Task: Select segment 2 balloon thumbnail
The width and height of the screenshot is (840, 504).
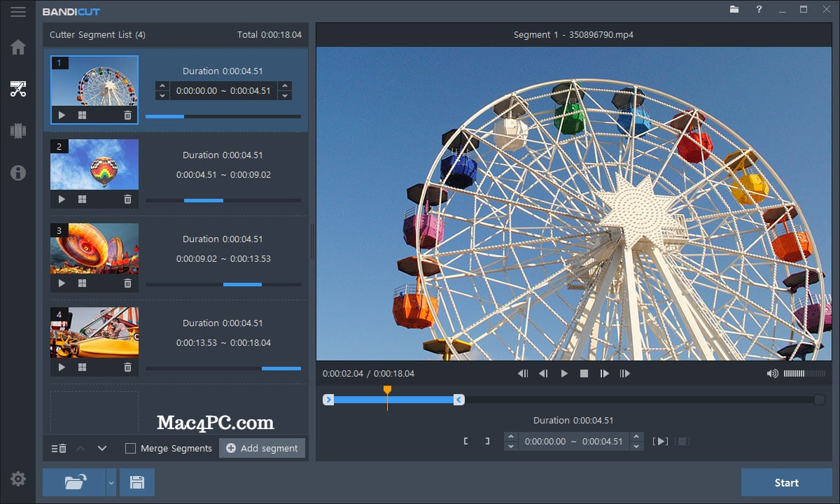Action: (x=94, y=164)
